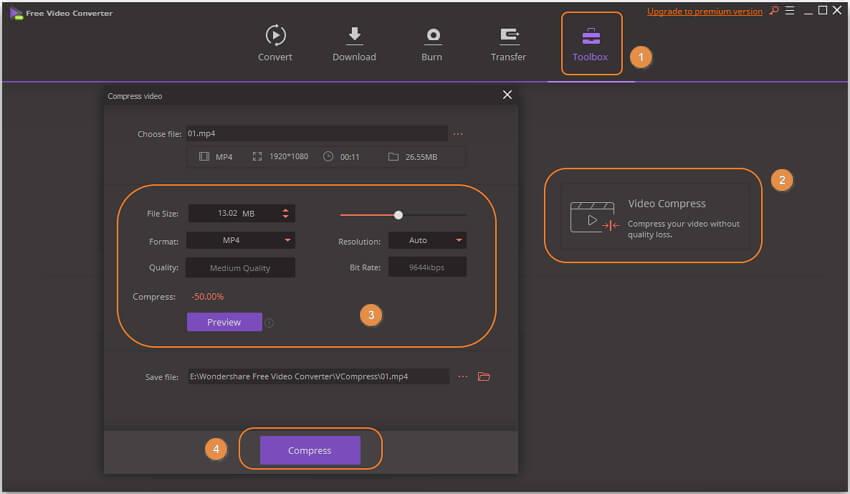
Task: Click the compression slider handle
Action: click(x=398, y=214)
